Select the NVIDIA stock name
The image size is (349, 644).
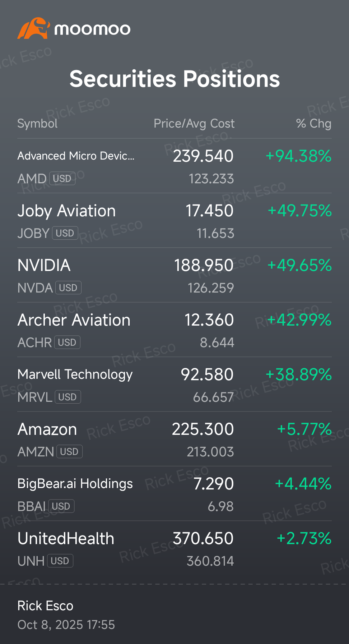pyautogui.click(x=44, y=266)
